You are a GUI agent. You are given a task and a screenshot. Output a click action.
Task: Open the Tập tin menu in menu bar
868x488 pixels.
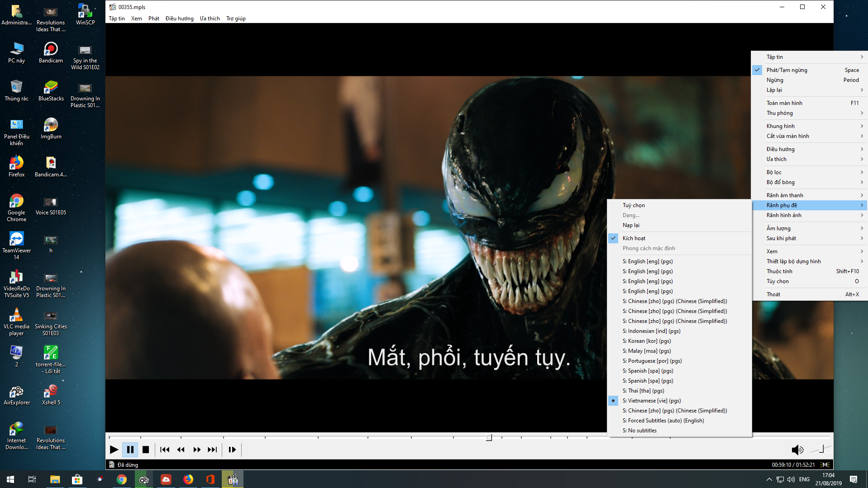[117, 19]
